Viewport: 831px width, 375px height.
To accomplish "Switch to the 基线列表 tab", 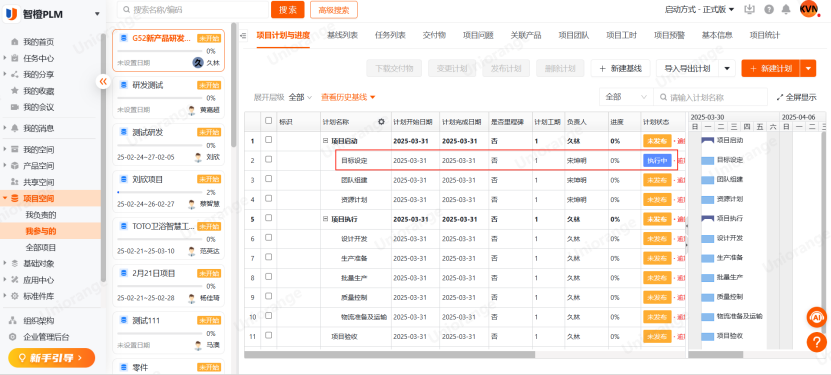I will 342,35.
